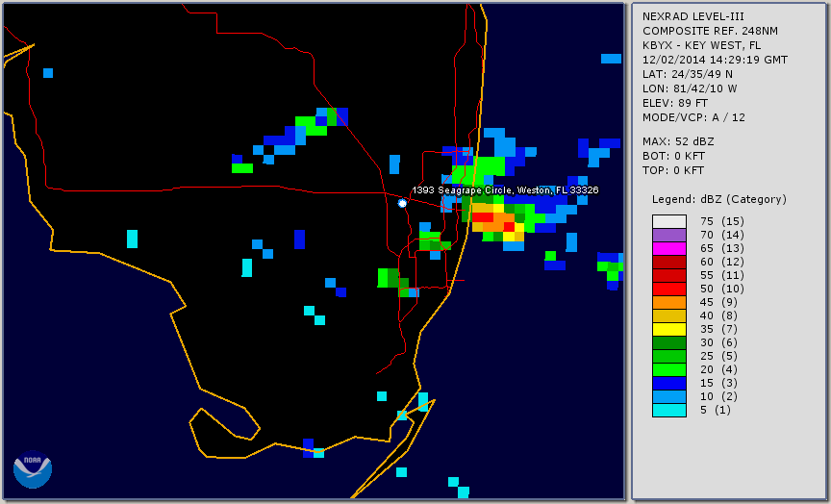Click the MODE/VCP: A / 12 text

coord(693,117)
